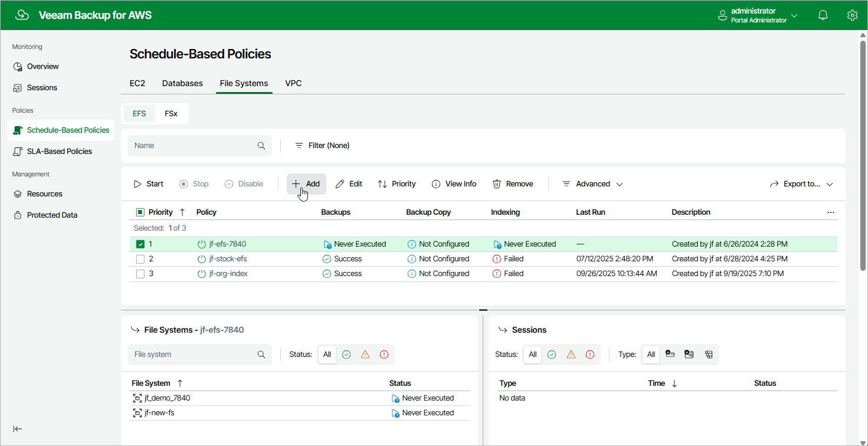Toggle Sessions status filter to error

click(590, 355)
